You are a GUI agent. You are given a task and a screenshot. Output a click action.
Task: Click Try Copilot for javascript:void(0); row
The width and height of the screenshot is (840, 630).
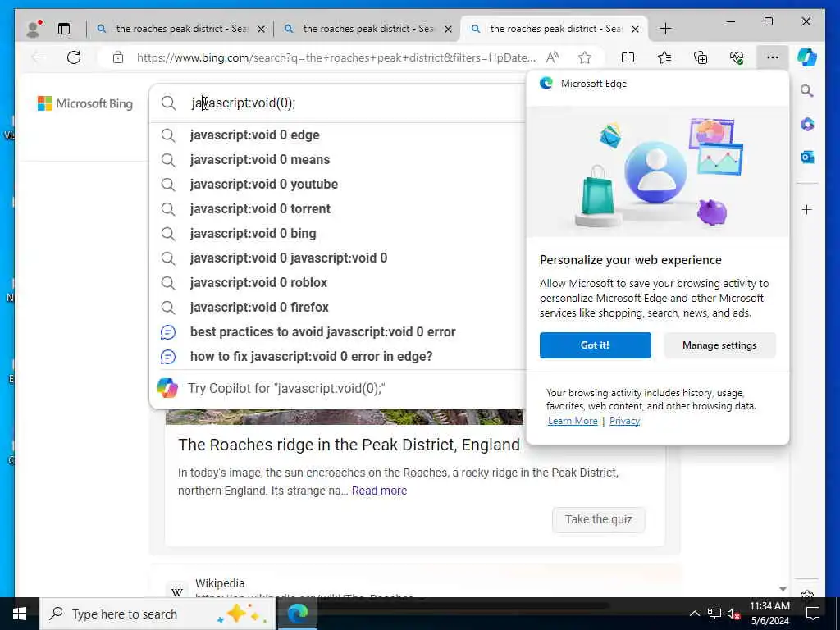[337, 388]
